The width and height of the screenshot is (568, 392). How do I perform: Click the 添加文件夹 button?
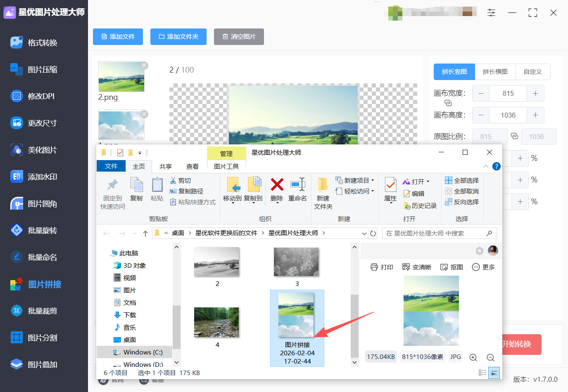pyautogui.click(x=178, y=37)
